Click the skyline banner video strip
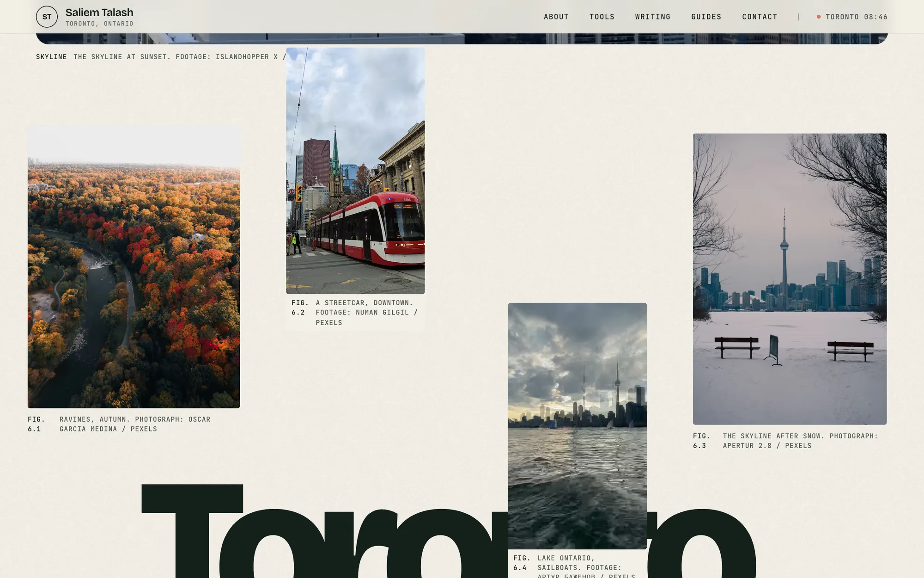 click(x=462, y=38)
